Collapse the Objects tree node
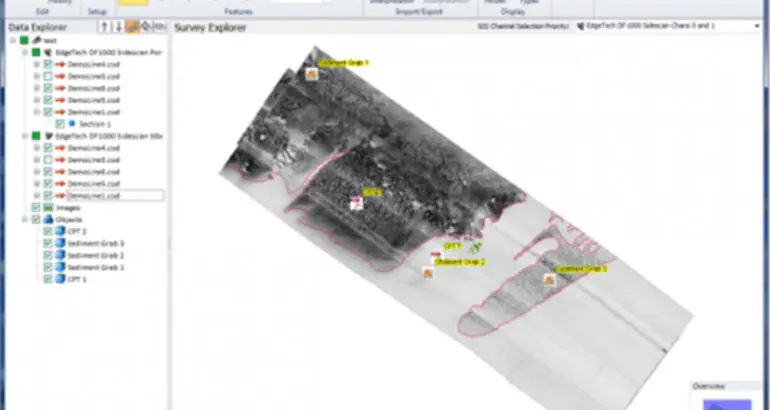Image resolution: width=770 pixels, height=410 pixels. (x=25, y=219)
